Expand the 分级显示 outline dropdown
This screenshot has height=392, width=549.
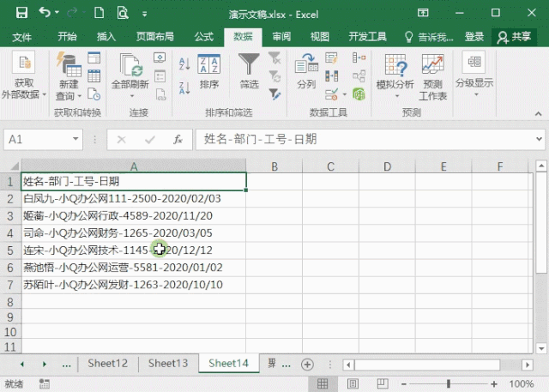point(474,75)
